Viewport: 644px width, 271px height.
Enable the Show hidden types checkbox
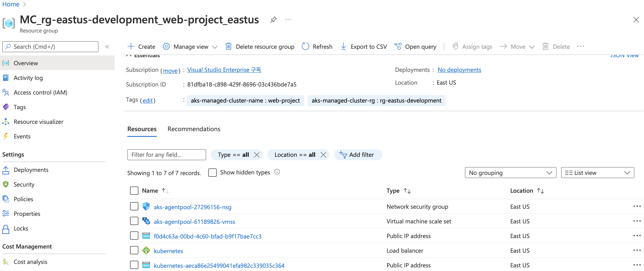click(x=212, y=172)
